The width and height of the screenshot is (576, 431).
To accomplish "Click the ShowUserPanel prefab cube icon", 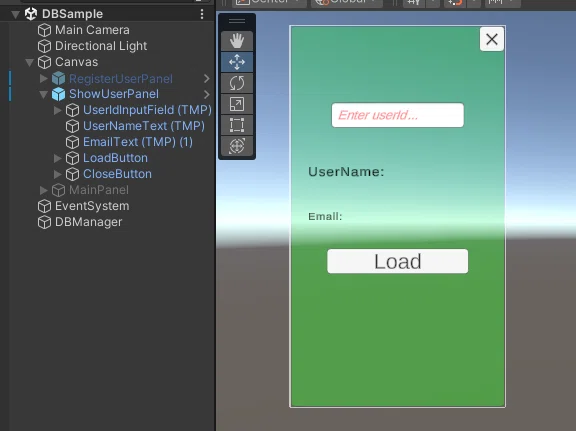I will point(58,94).
